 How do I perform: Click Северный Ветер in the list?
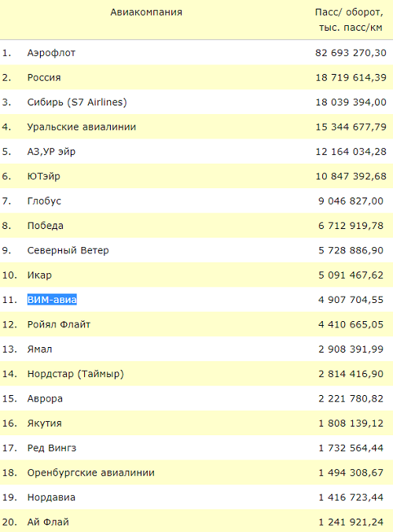[x=68, y=250]
